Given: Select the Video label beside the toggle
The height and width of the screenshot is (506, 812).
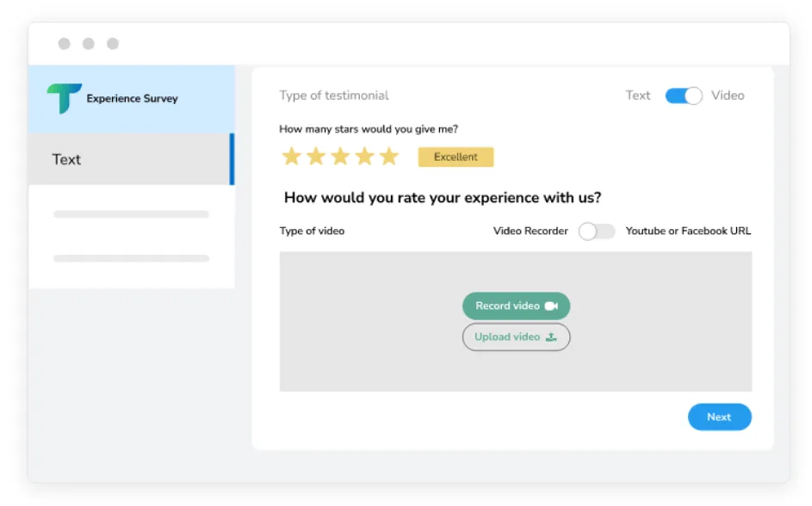Looking at the screenshot, I should [728, 96].
